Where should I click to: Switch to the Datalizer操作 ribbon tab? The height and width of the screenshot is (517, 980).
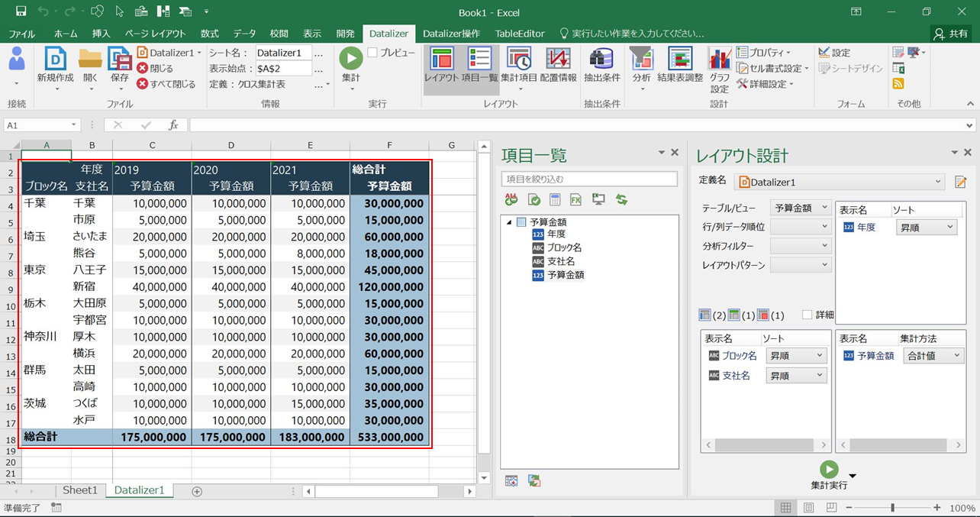[451, 34]
